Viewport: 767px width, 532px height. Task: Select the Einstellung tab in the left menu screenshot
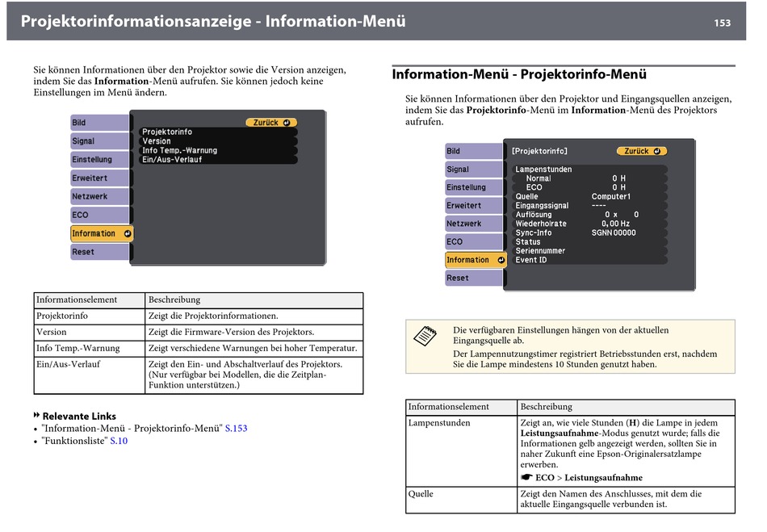tap(100, 159)
